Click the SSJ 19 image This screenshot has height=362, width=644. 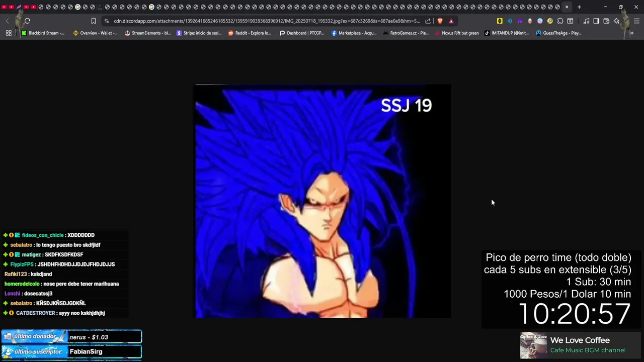(323, 201)
